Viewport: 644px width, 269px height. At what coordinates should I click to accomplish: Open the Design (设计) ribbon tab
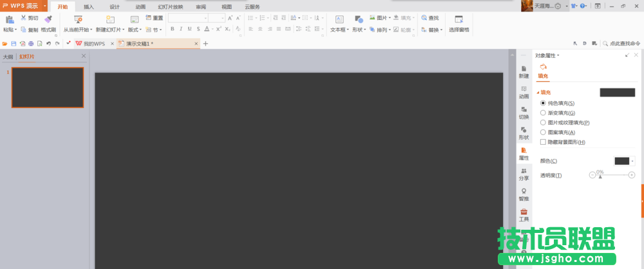coord(114,6)
